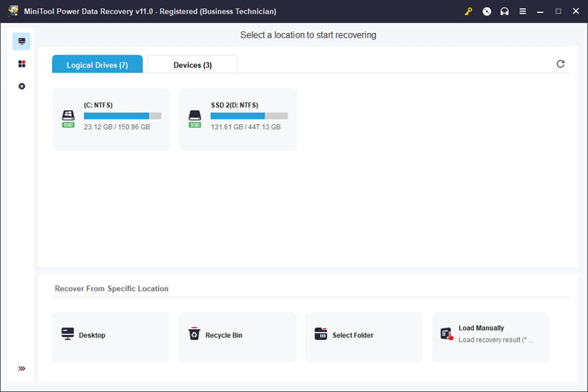
Task: Click the Select Folder icon
Action: click(321, 333)
